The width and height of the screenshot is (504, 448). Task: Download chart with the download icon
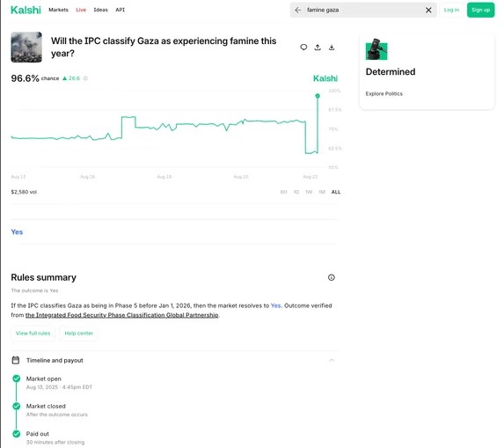pos(332,48)
